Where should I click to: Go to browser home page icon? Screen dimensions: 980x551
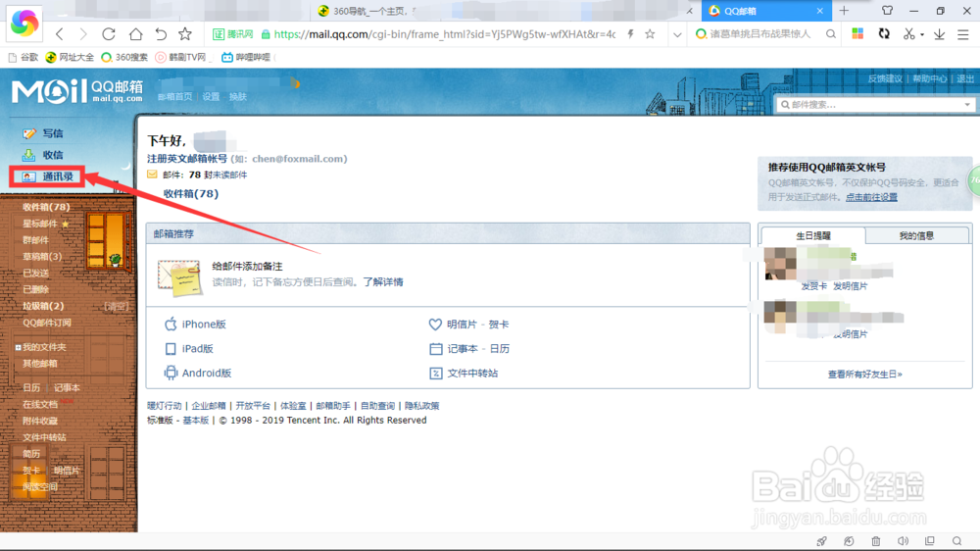point(135,34)
